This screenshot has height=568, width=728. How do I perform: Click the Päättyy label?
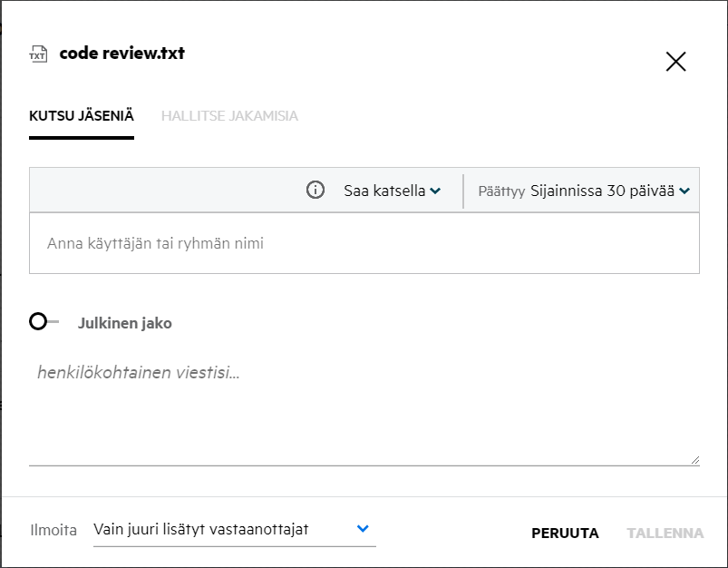point(501,191)
